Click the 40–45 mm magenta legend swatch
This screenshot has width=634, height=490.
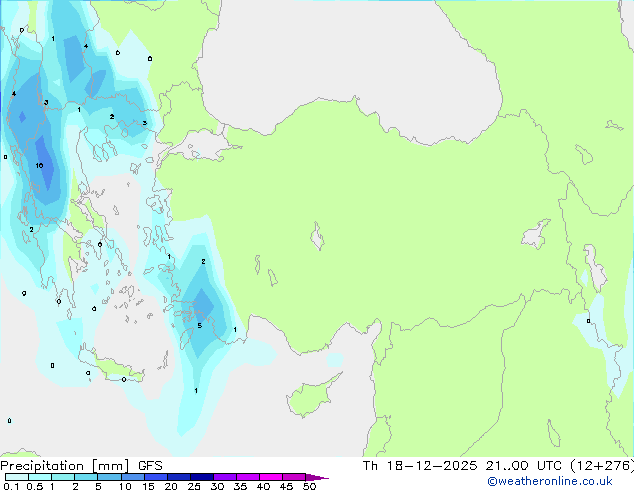[x=271, y=477]
